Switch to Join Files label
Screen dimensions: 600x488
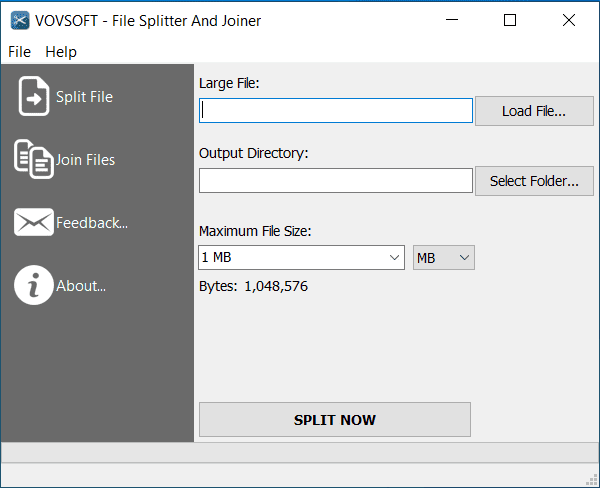point(85,160)
